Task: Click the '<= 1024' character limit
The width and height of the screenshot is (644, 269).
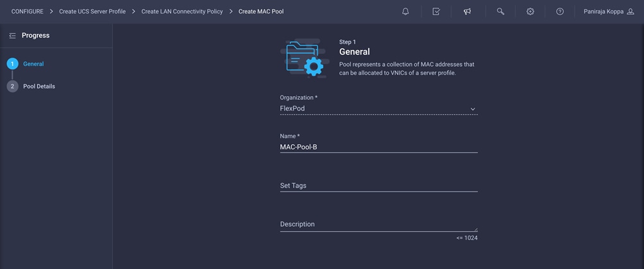Action: pyautogui.click(x=467, y=238)
